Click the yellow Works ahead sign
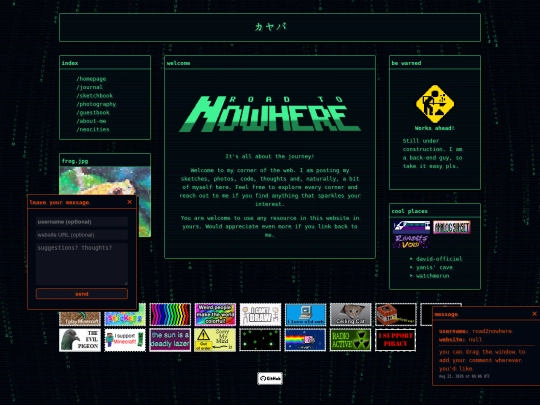The height and width of the screenshot is (405, 540). [x=435, y=104]
